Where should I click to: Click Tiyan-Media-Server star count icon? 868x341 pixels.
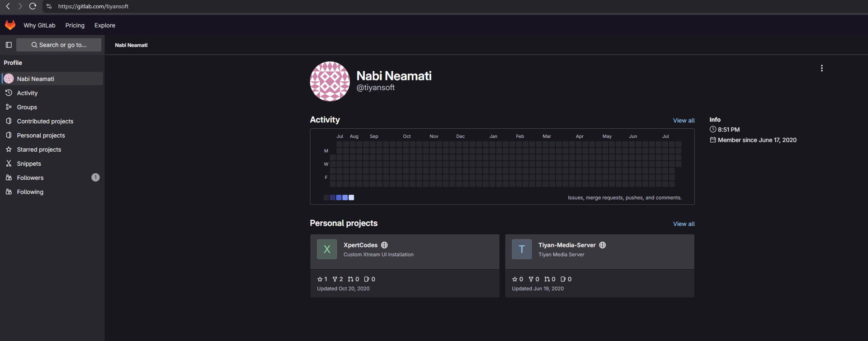point(514,279)
